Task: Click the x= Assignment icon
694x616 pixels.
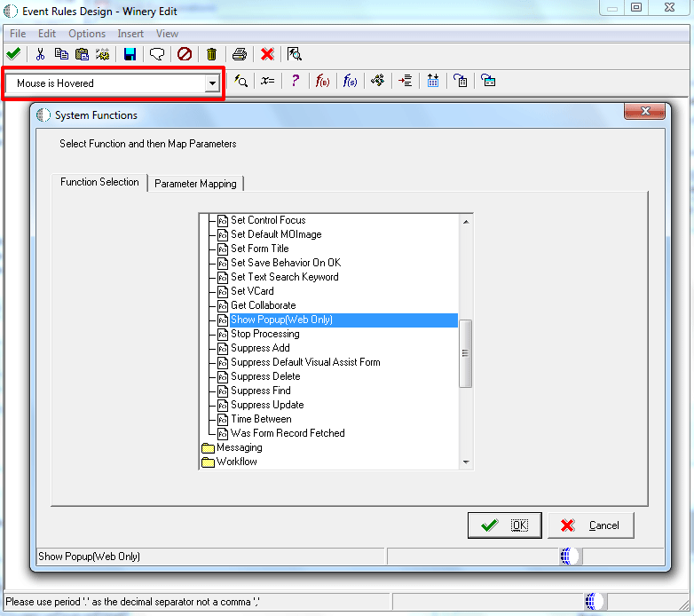Action: coord(268,81)
